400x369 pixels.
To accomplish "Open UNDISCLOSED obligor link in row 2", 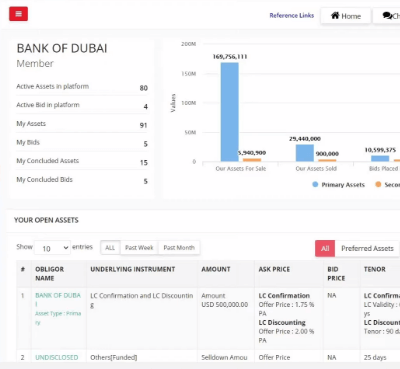I will coord(57,357).
